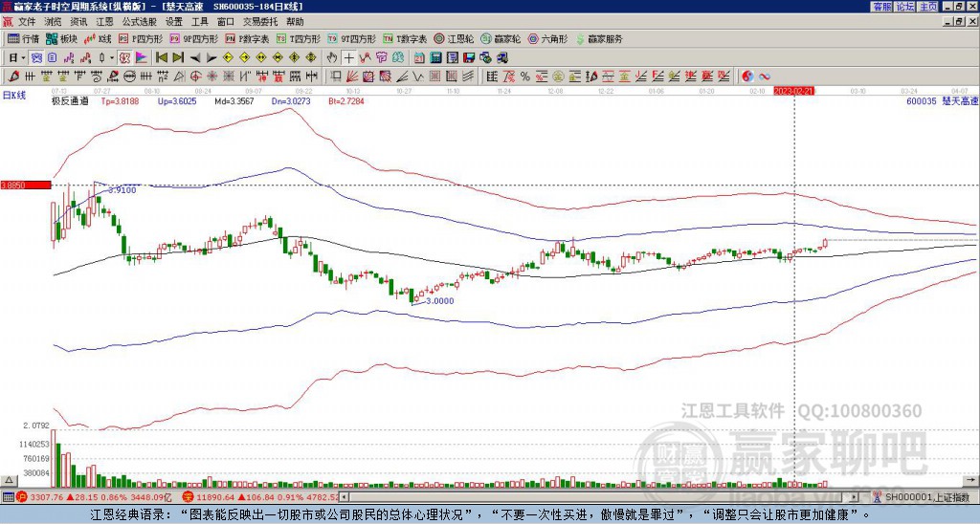Click the red floppy save icon
The width and height of the screenshot is (980, 524).
(x=469, y=58)
